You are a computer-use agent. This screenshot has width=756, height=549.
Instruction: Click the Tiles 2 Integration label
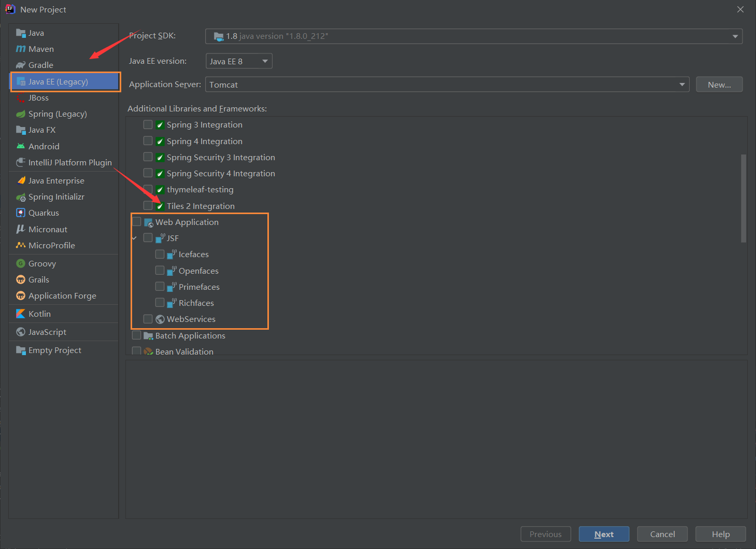click(201, 206)
